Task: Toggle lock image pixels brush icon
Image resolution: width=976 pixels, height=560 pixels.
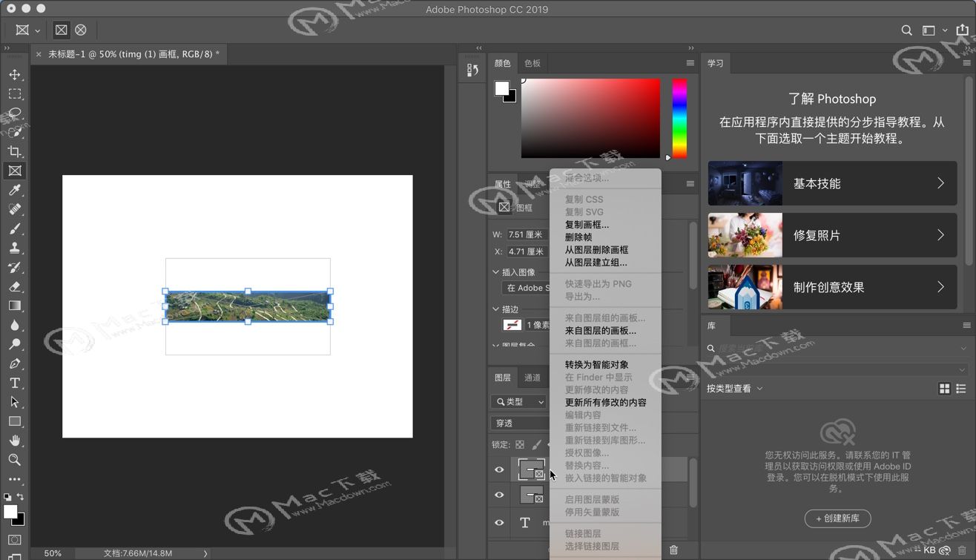Action: click(x=537, y=444)
